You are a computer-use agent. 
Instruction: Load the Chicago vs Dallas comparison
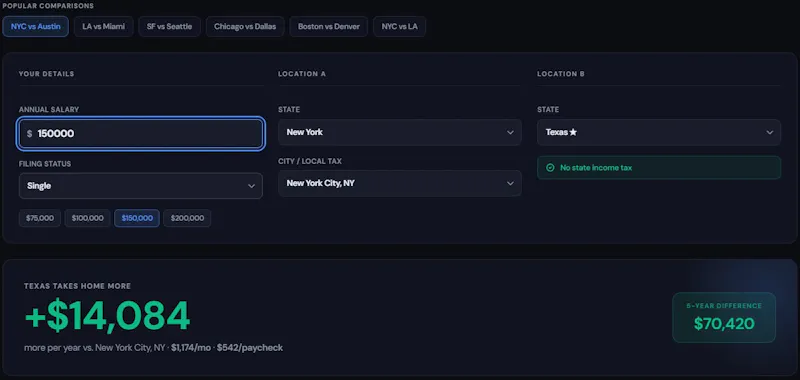[x=245, y=27]
